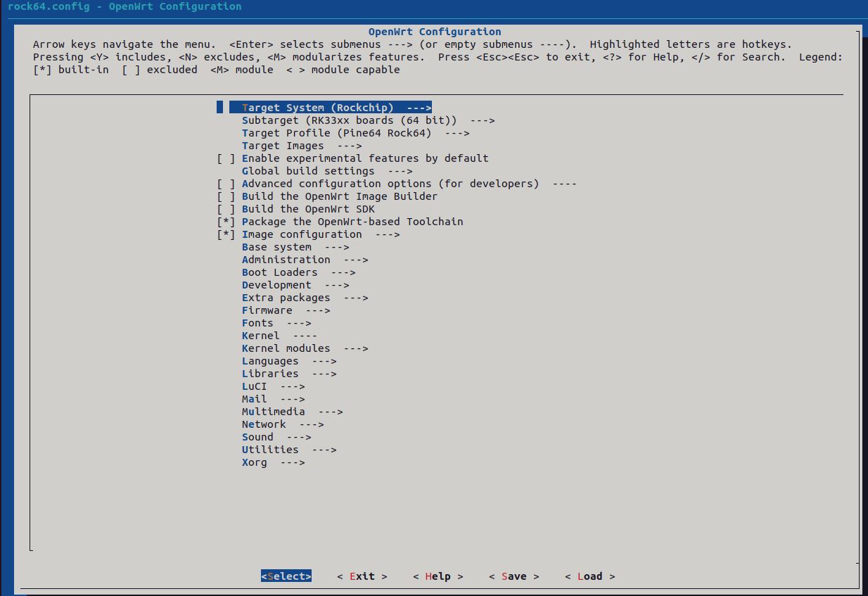This screenshot has width=868, height=596.
Task: Toggle Build the OpenWrt SDK checkbox
Action: point(226,209)
